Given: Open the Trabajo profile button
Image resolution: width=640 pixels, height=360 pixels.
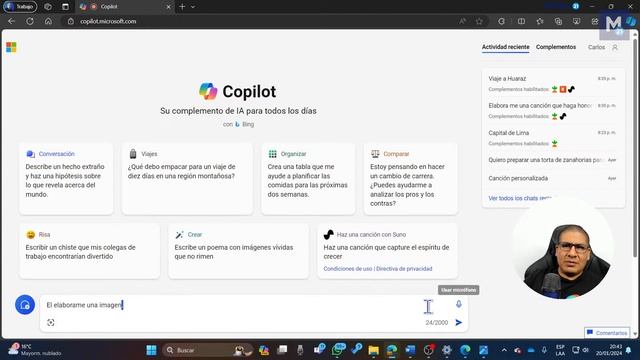Looking at the screenshot, I should (x=20, y=7).
